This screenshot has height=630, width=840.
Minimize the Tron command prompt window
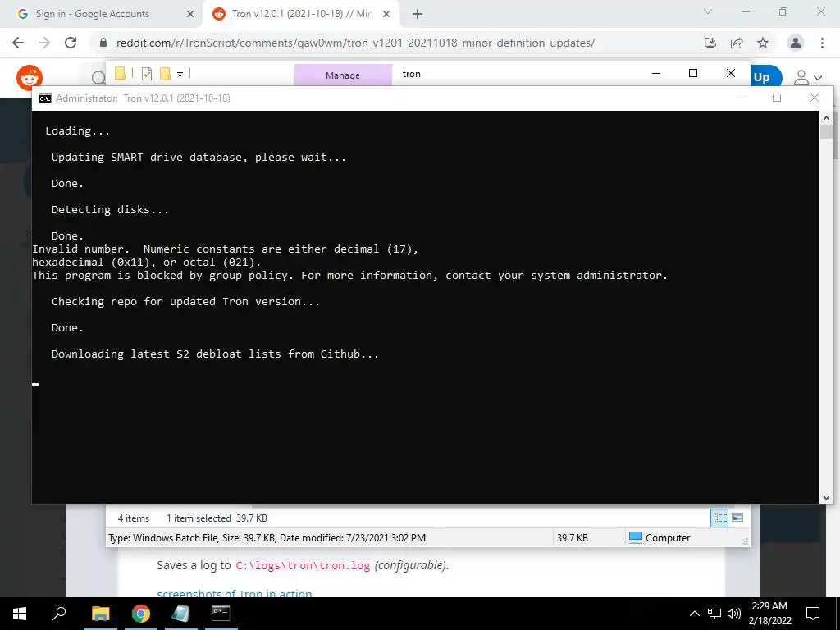coord(740,98)
